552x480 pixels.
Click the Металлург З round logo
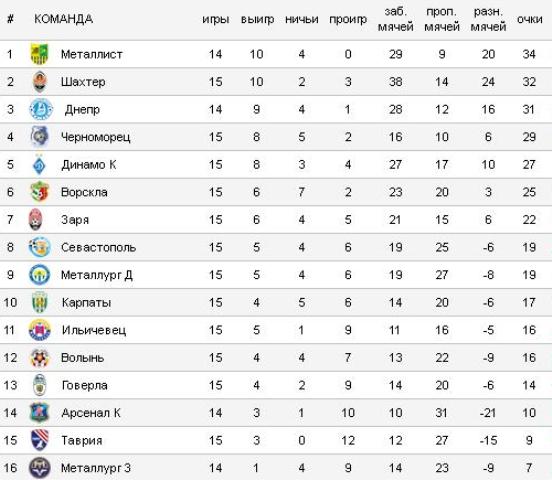[x=39, y=468]
